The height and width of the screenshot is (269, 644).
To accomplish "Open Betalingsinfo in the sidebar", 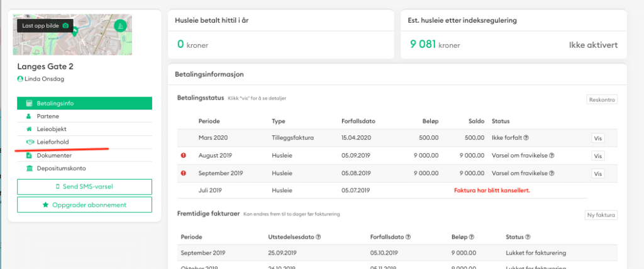I will click(84, 103).
